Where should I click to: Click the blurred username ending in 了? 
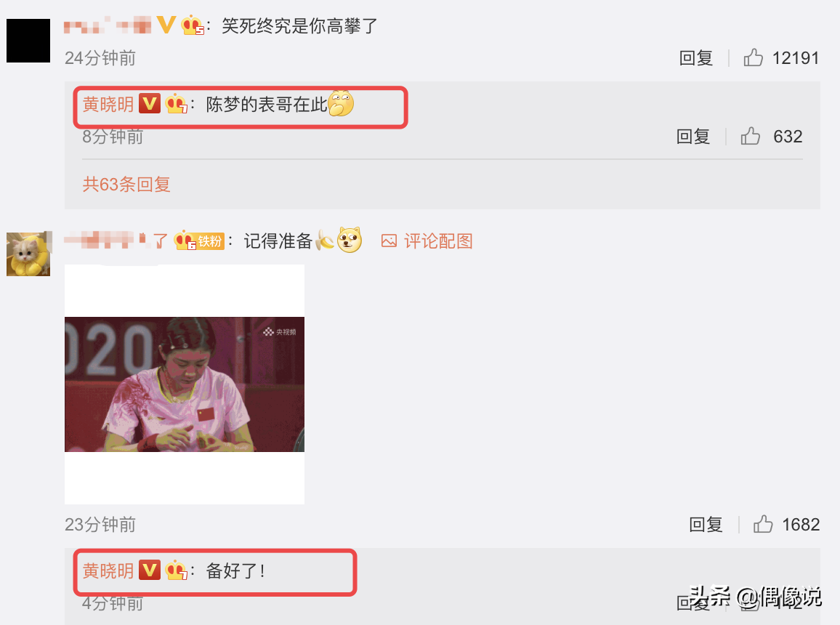click(x=116, y=241)
